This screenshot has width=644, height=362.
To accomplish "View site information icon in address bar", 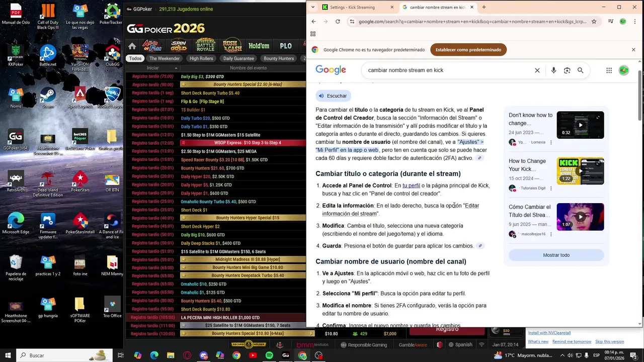I will [x=352, y=22].
